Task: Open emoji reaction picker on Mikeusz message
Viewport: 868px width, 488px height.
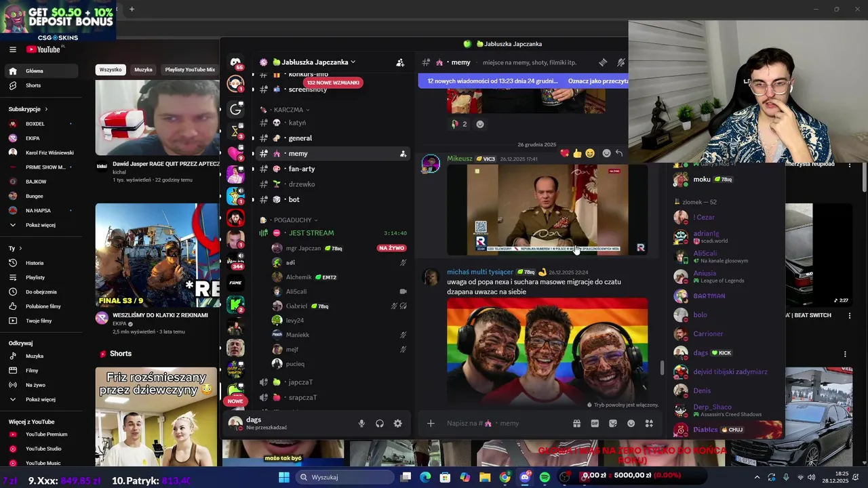Action: point(606,153)
